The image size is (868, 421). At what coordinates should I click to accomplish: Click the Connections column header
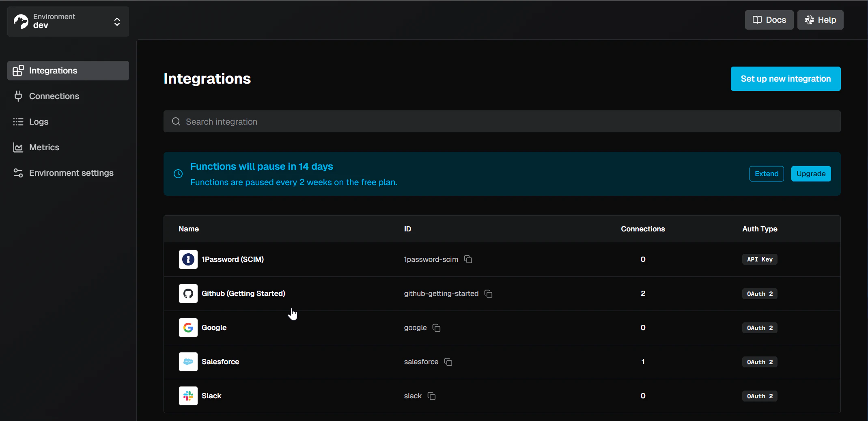643,229
